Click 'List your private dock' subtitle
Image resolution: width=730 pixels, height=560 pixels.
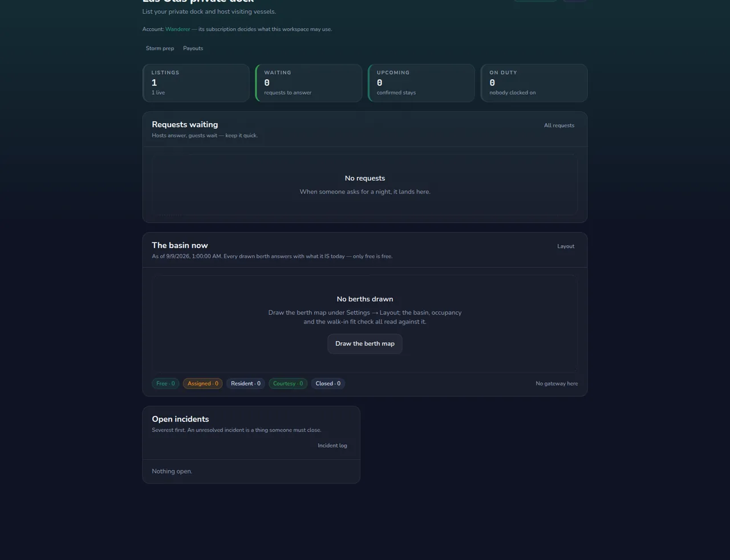209,12
